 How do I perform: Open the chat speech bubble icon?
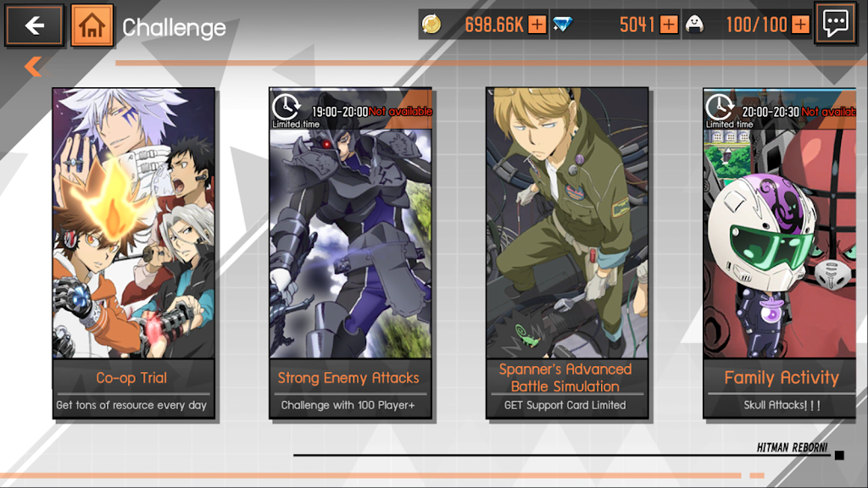[835, 23]
